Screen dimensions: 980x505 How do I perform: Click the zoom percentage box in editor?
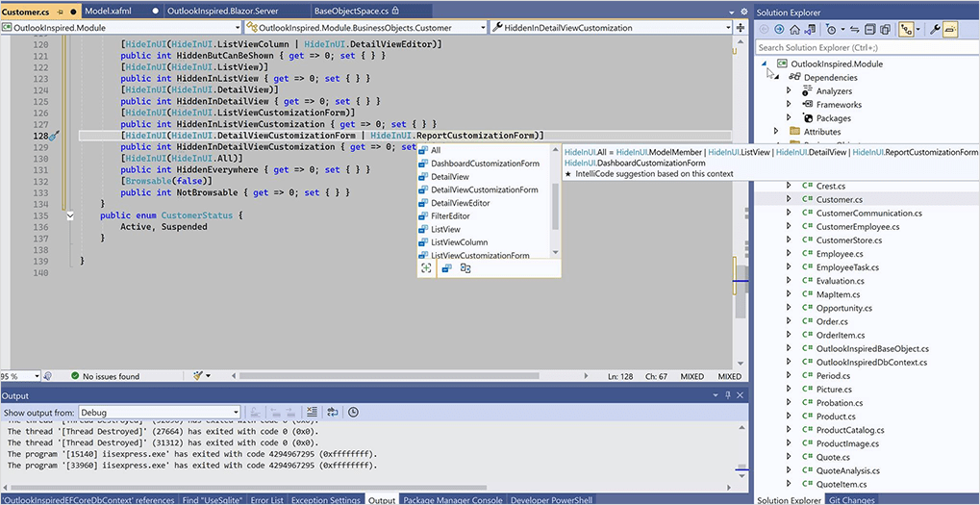click(12, 376)
